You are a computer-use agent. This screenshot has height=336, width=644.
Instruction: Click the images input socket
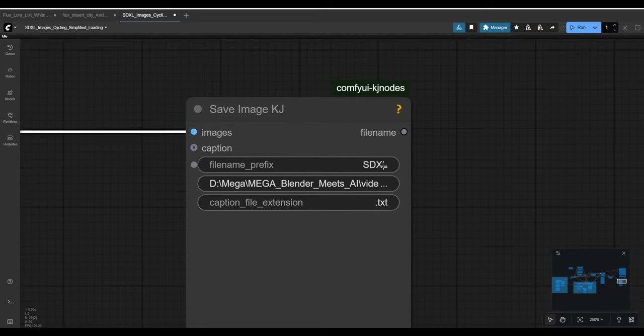pyautogui.click(x=194, y=132)
